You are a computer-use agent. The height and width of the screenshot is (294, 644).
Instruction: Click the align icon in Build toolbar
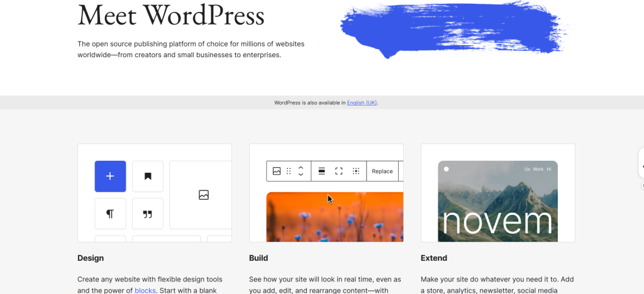click(x=321, y=171)
